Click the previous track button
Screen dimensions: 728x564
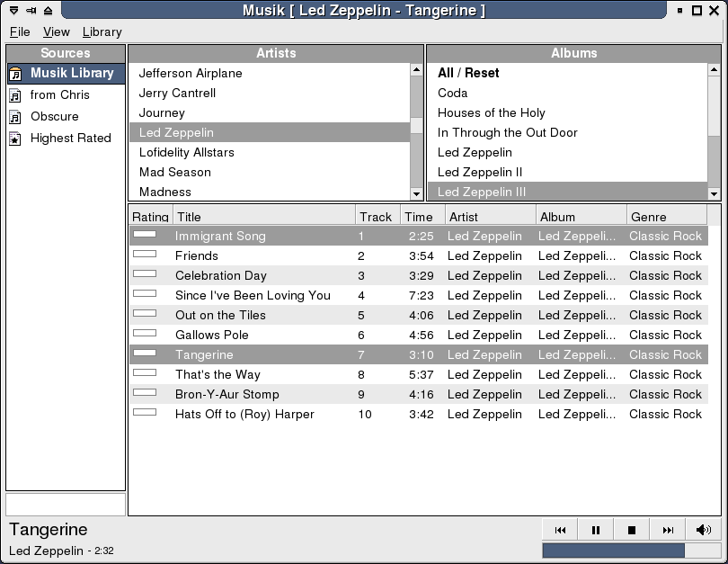[560, 530]
